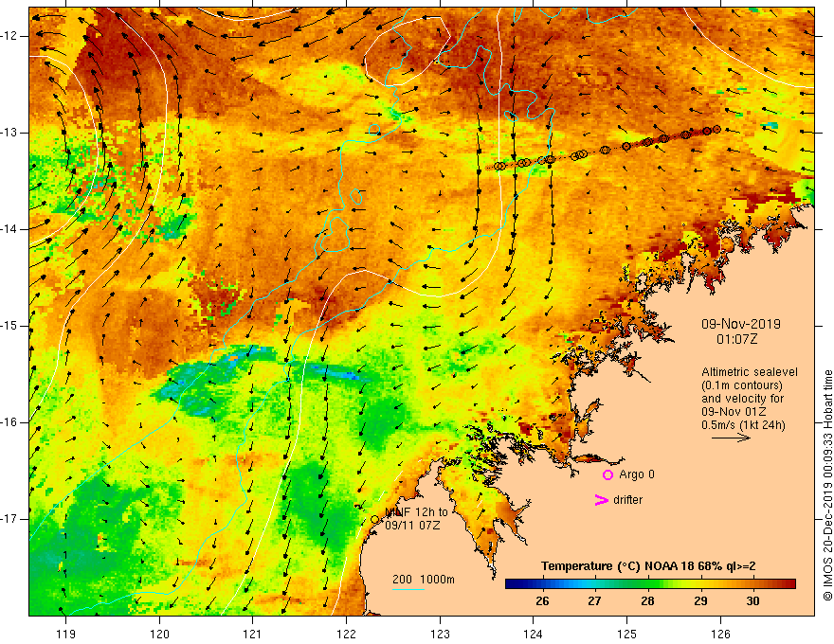
Task: Click the '09/11 07Z' label
Action: tap(412, 526)
